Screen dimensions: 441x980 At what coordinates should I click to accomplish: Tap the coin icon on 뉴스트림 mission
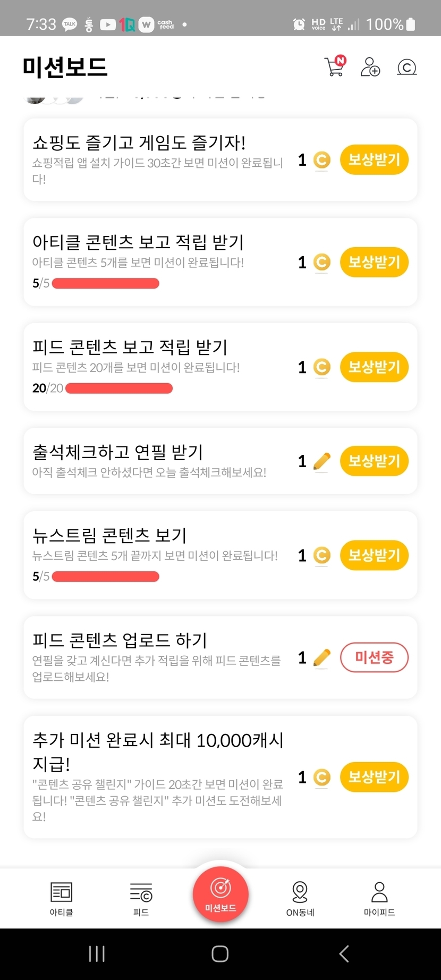322,555
